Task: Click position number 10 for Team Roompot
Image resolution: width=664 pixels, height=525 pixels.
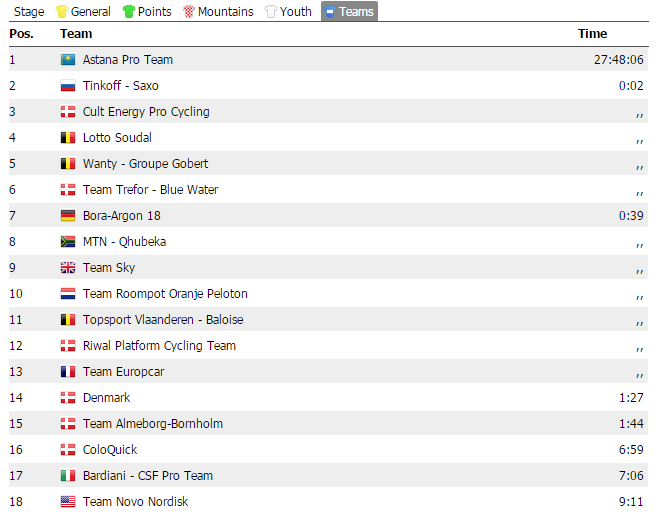Action: (16, 294)
